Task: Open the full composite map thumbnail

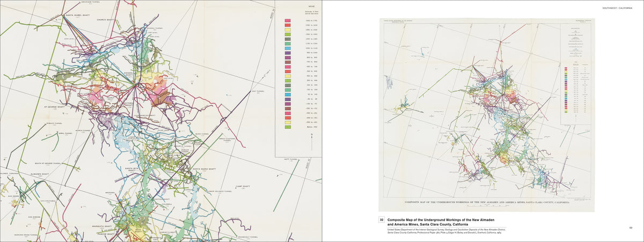Action: coord(488,114)
